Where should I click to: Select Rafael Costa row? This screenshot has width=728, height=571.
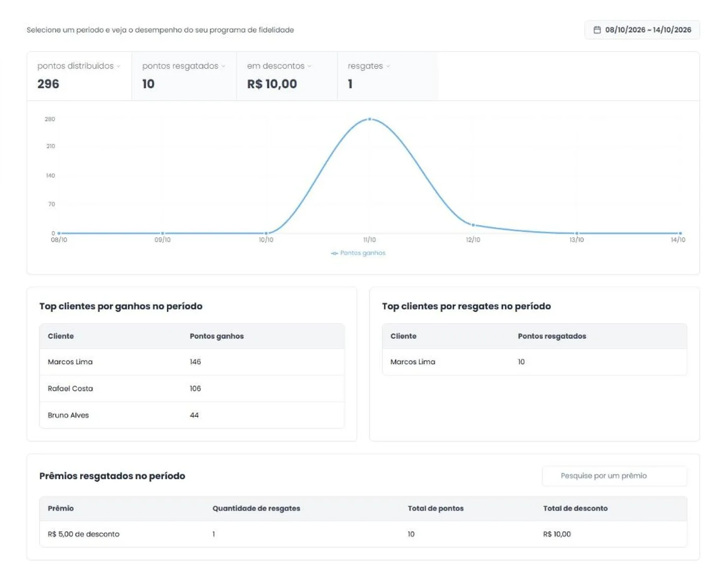pos(192,389)
